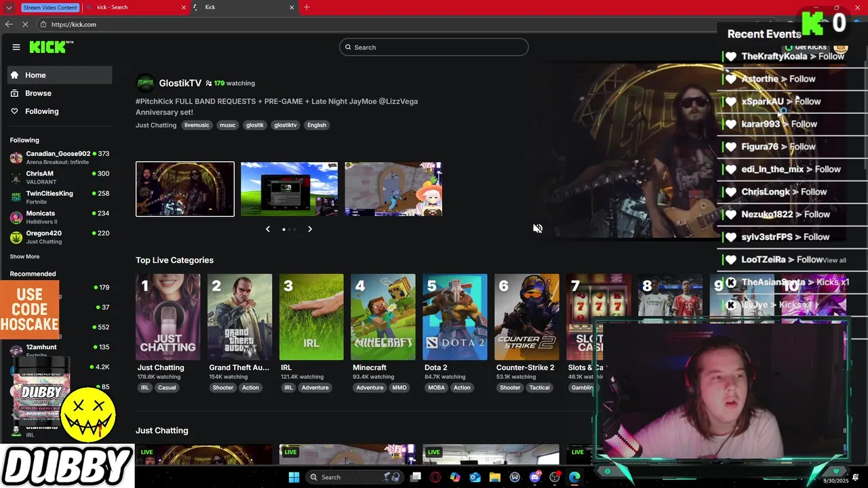Open Discord from taskbar
Screen dimensions: 868x488
pos(535,477)
